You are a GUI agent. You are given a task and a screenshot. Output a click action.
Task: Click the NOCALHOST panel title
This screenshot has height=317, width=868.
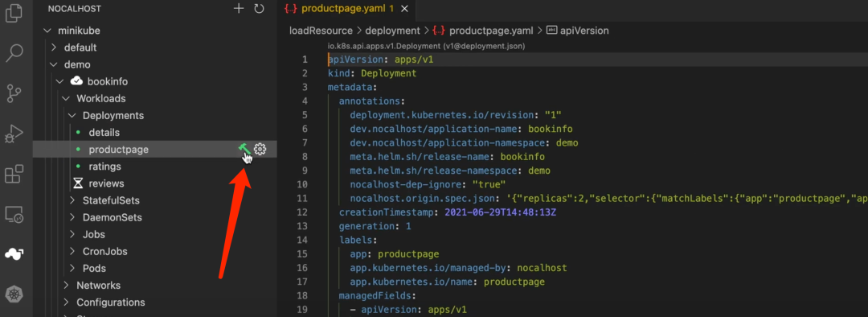(75, 9)
